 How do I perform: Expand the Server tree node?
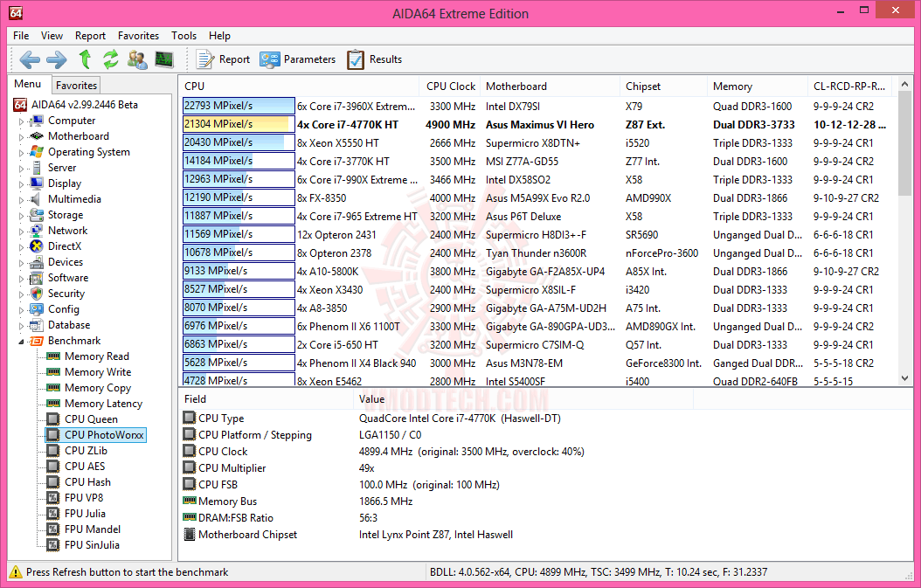coord(22,168)
